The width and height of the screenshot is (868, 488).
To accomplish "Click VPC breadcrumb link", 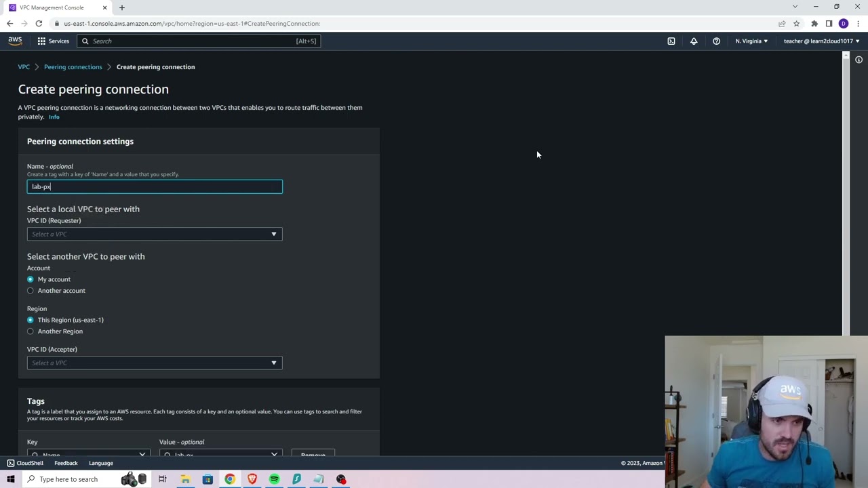I will click(24, 66).
